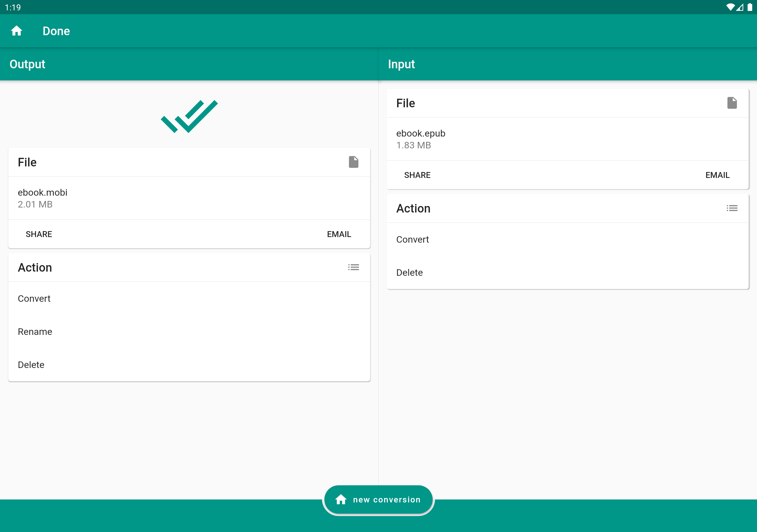Share the ebook.epub input file
This screenshot has height=532, width=757.
click(417, 175)
